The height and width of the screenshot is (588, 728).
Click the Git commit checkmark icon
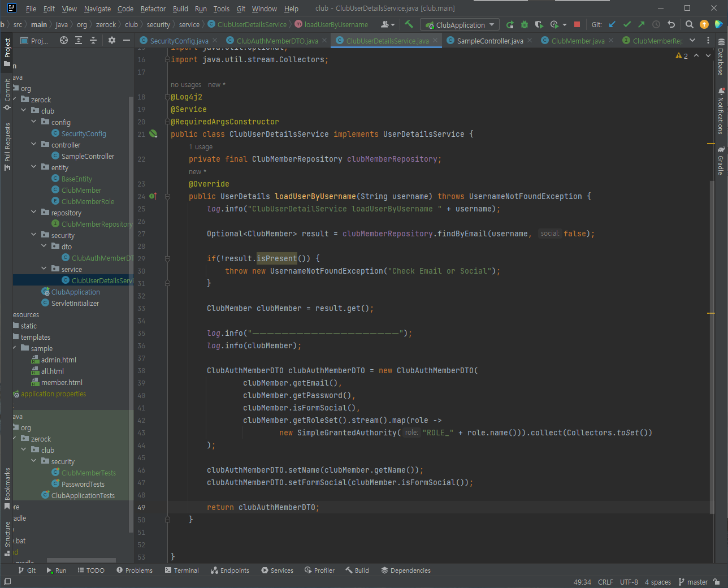point(627,24)
